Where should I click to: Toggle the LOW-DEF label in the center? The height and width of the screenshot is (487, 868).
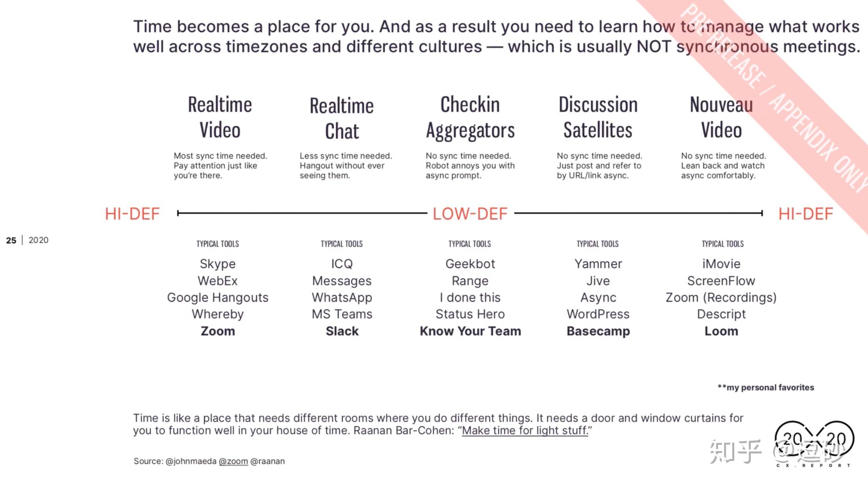click(x=470, y=214)
